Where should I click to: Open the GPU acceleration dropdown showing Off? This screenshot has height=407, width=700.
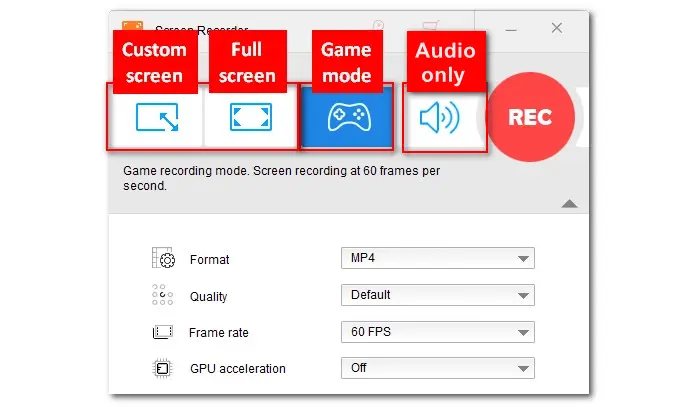click(438, 368)
